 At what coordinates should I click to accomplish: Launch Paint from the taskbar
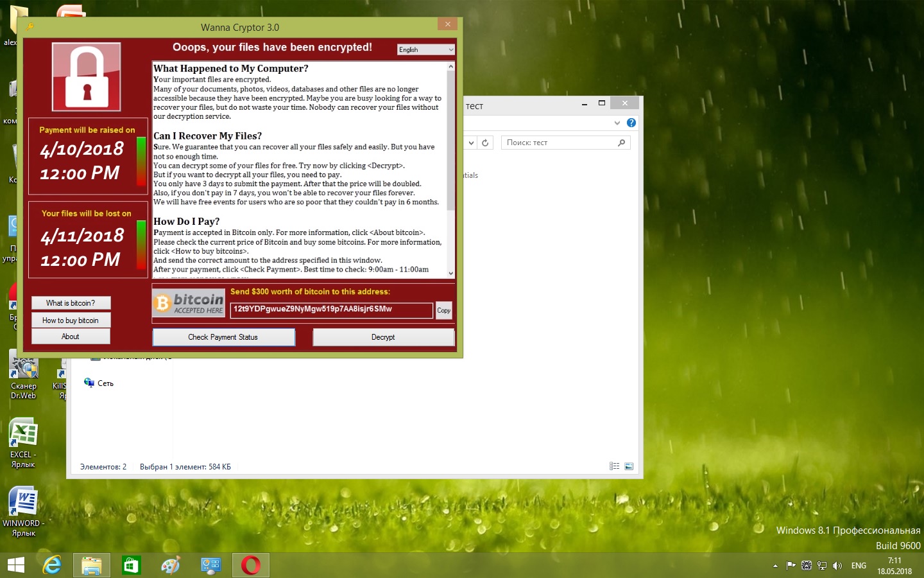click(171, 565)
